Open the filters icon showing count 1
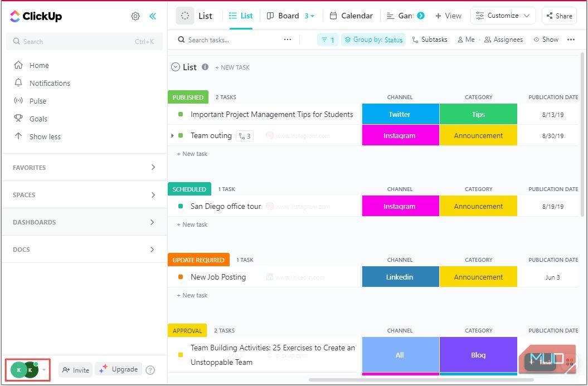 tap(328, 40)
